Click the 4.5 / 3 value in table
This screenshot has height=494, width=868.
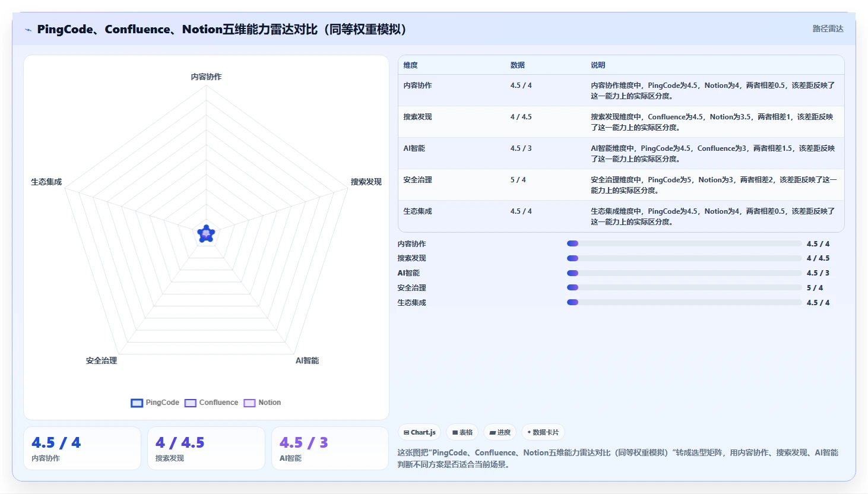(521, 148)
